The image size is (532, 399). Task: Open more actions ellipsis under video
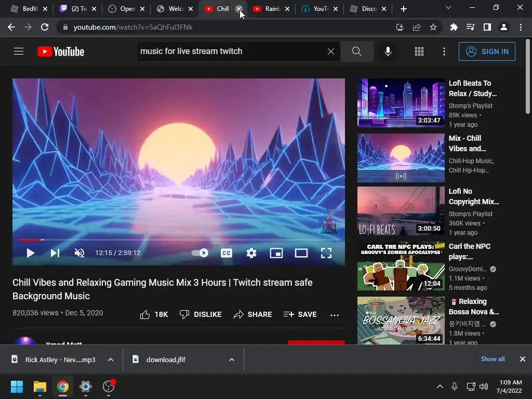[x=335, y=315]
